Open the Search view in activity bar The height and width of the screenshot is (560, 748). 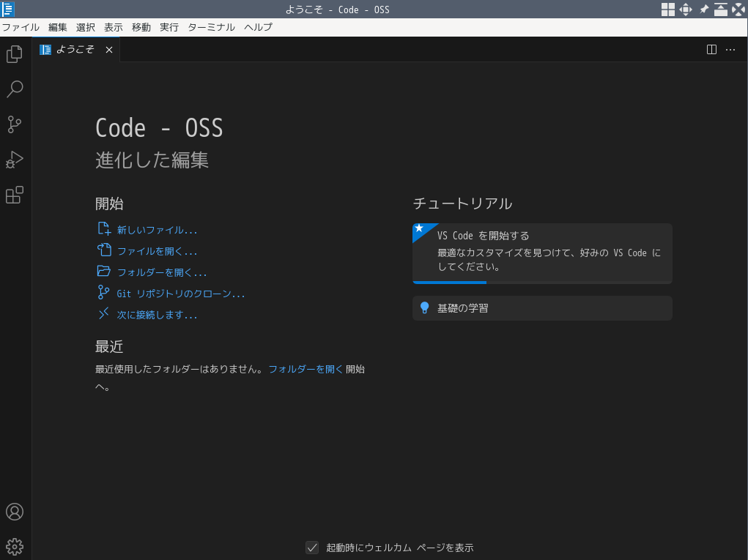pyautogui.click(x=15, y=89)
